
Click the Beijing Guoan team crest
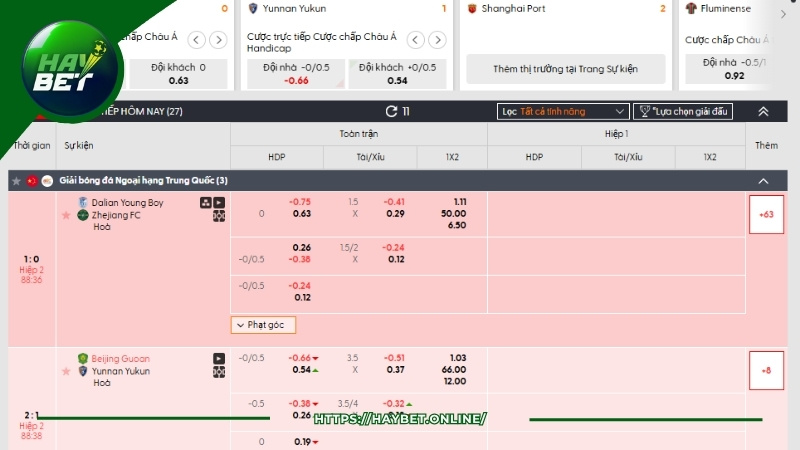click(83, 358)
